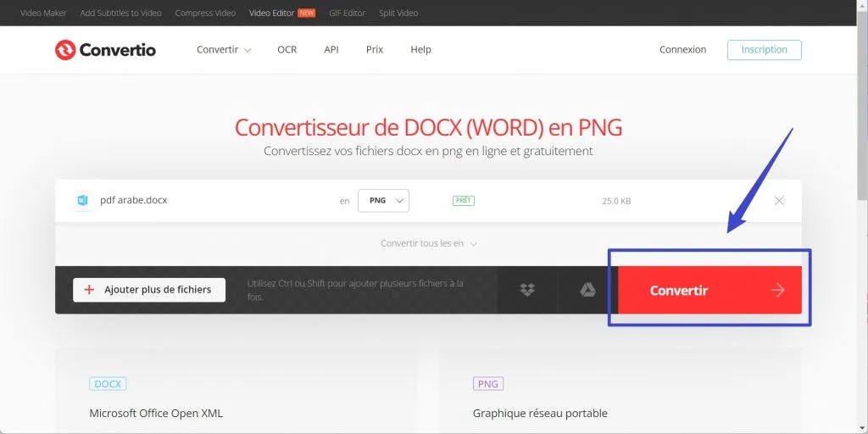Click the arrow on Convertir button

click(778, 290)
